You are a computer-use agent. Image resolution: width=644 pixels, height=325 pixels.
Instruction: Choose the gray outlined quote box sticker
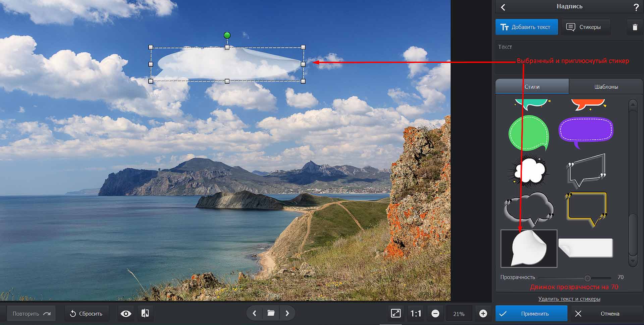point(586,171)
